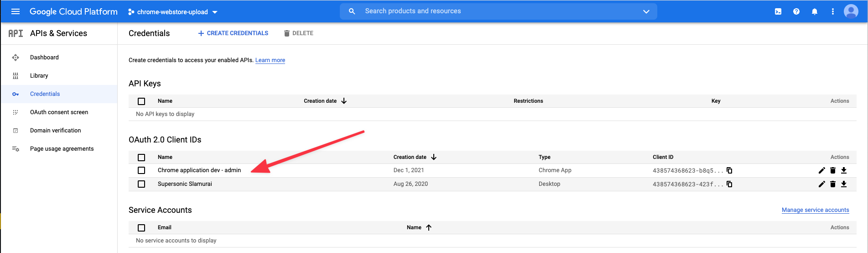Open Supersonic Slamurai client name
The width and height of the screenshot is (868, 253).
coord(185,184)
